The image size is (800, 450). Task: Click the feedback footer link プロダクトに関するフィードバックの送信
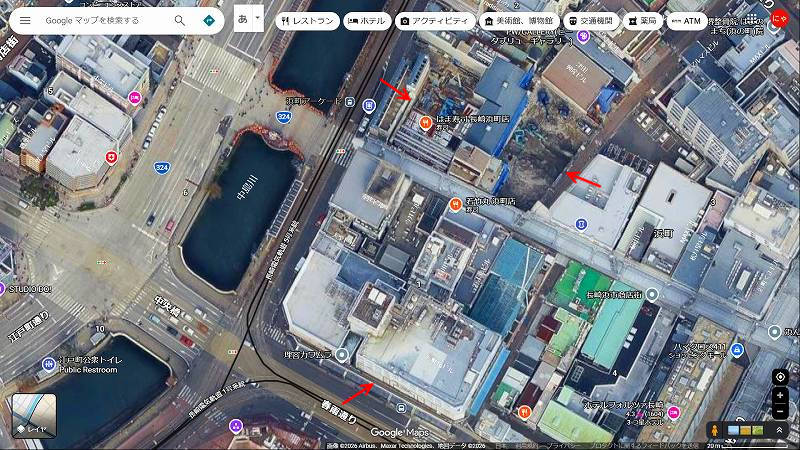pos(645,446)
